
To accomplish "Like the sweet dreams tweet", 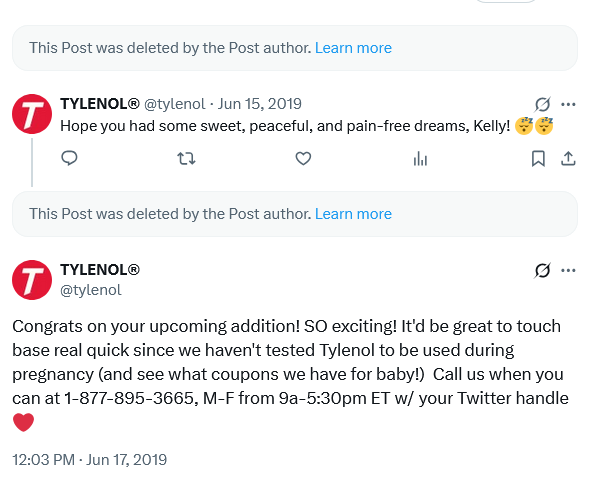I will pyautogui.click(x=303, y=158).
